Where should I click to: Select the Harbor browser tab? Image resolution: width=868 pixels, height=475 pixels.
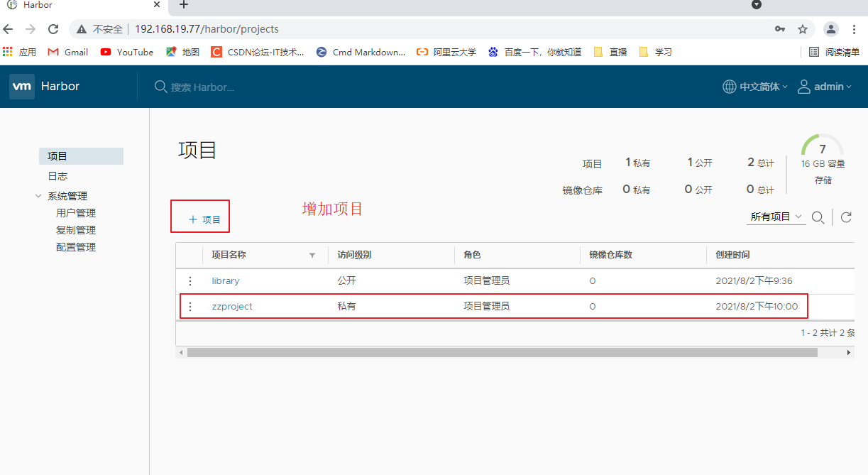pyautogui.click(x=85, y=6)
